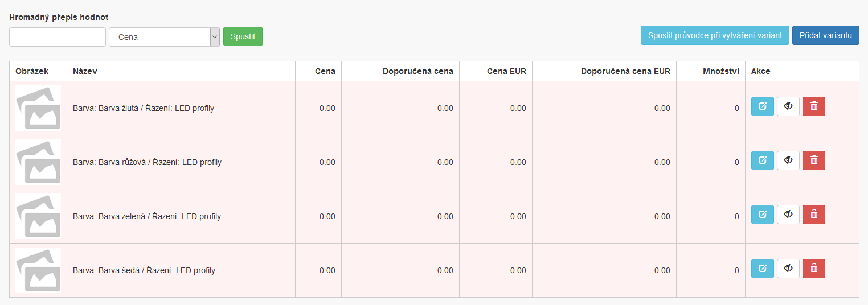Delete the Barva šedá variant
This screenshot has height=305, width=868.
pyautogui.click(x=813, y=269)
